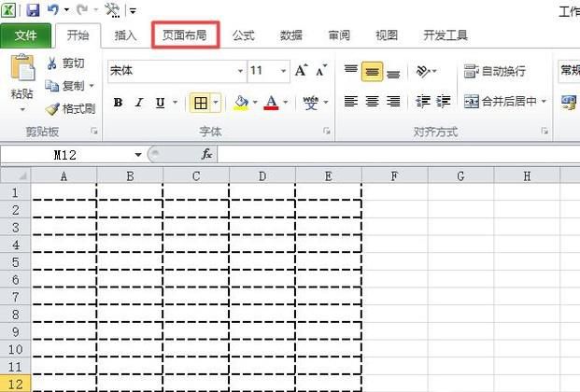Switch to the 开始 tab
Viewport: 580px width, 392px height.
click(x=78, y=35)
